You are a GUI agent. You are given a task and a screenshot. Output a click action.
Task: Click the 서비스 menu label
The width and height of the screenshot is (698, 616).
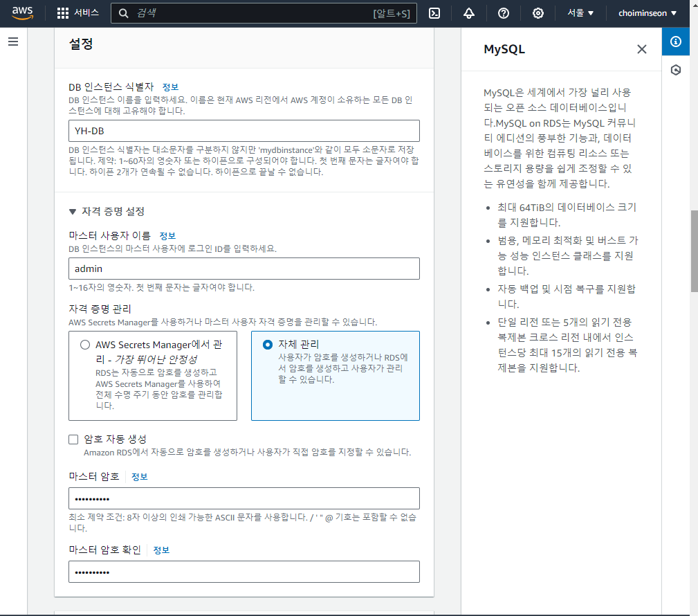click(x=86, y=12)
